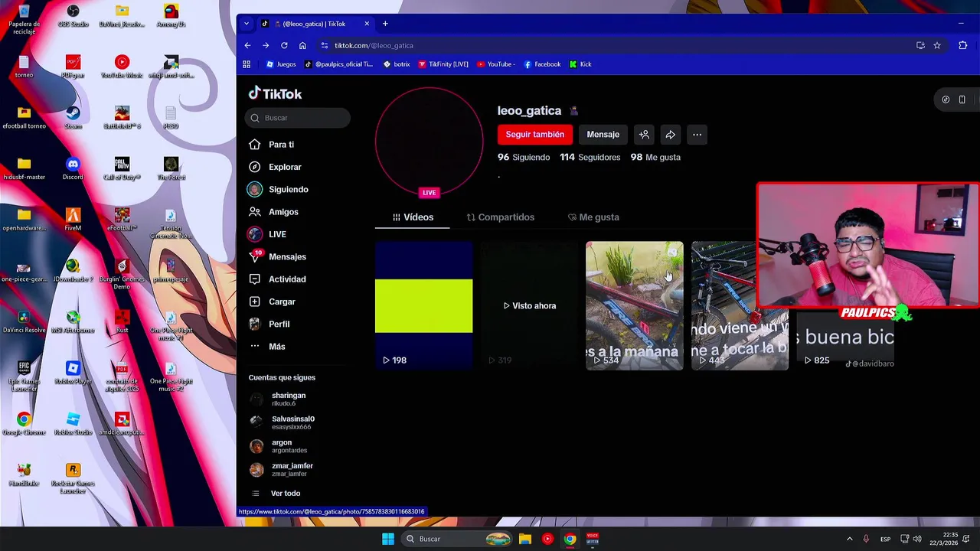Open Chrome apps grid in bookmarks bar
This screenshot has height=551, width=980.
247,64
